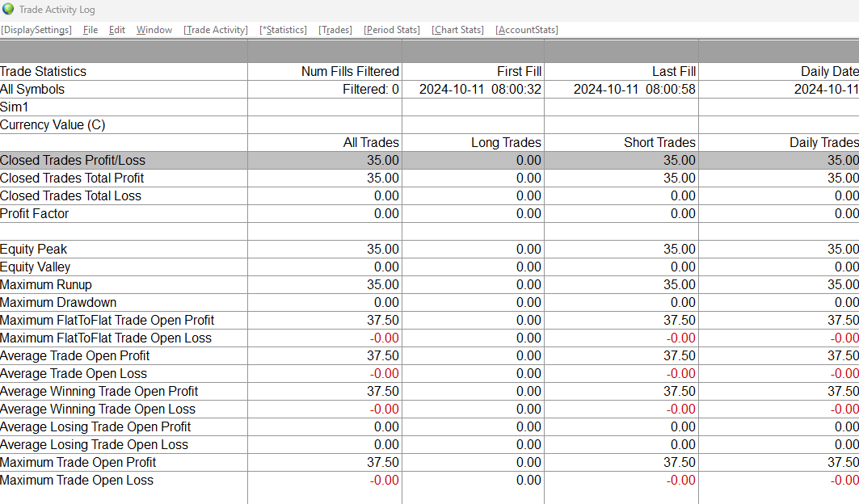
Task: Select the All Symbols row label
Action: pyautogui.click(x=32, y=90)
